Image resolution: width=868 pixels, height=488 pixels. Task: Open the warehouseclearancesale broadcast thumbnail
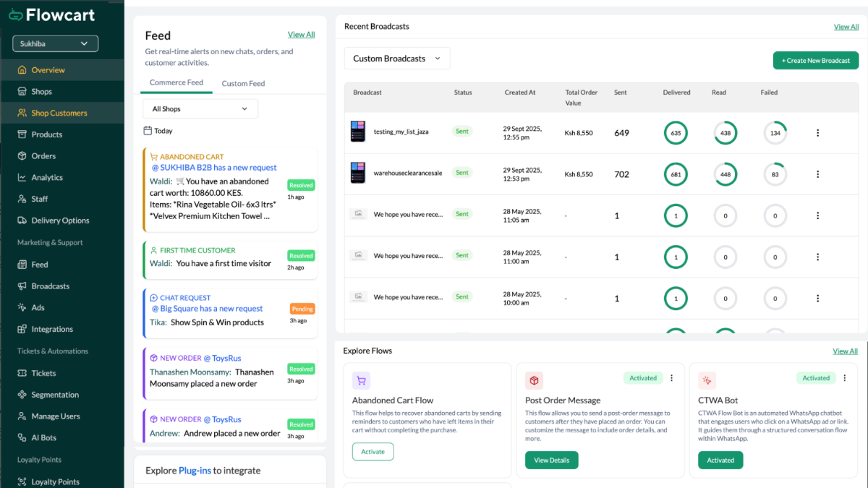[358, 173]
